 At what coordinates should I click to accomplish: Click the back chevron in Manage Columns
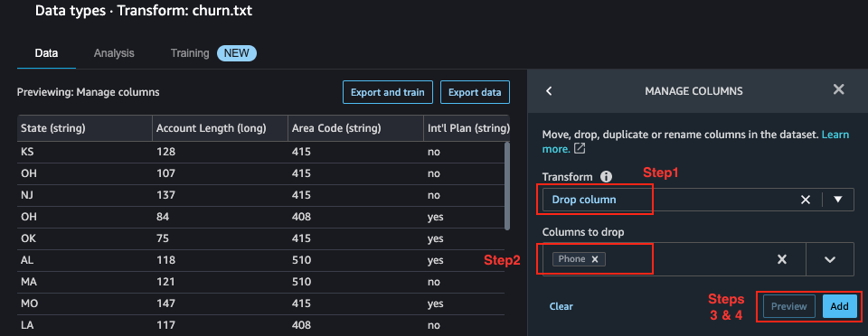549,90
